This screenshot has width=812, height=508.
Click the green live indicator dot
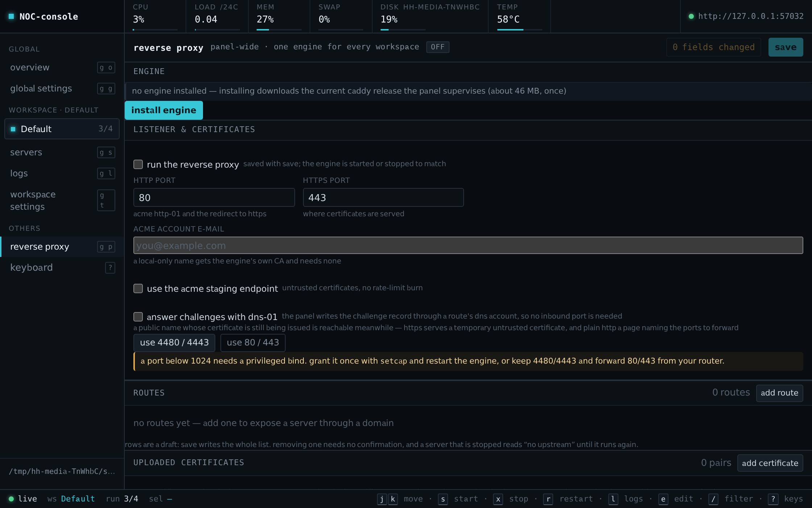pos(11,499)
